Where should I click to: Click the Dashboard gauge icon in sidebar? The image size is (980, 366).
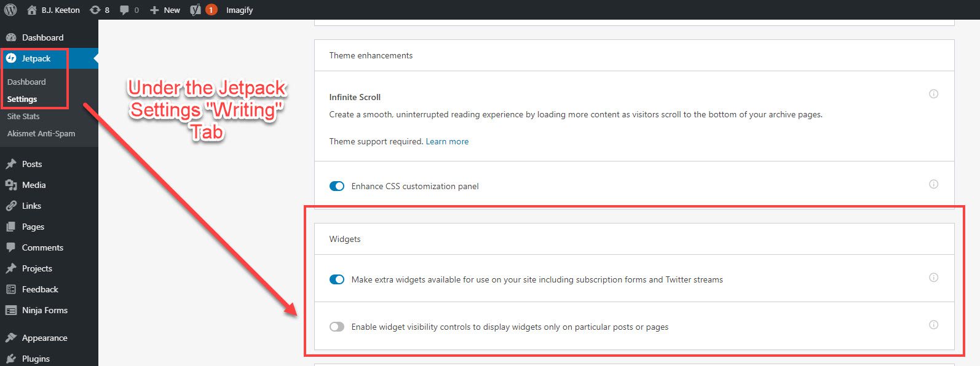11,37
